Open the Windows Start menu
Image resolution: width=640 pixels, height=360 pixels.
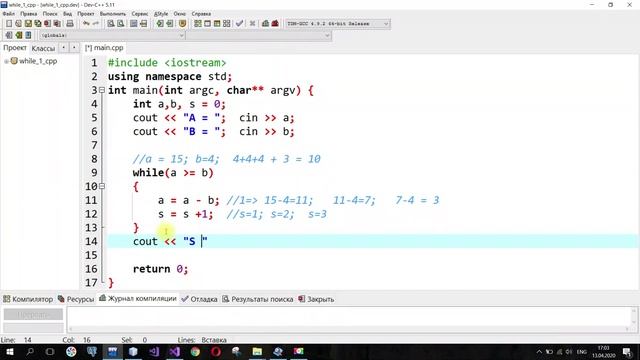click(x=9, y=351)
